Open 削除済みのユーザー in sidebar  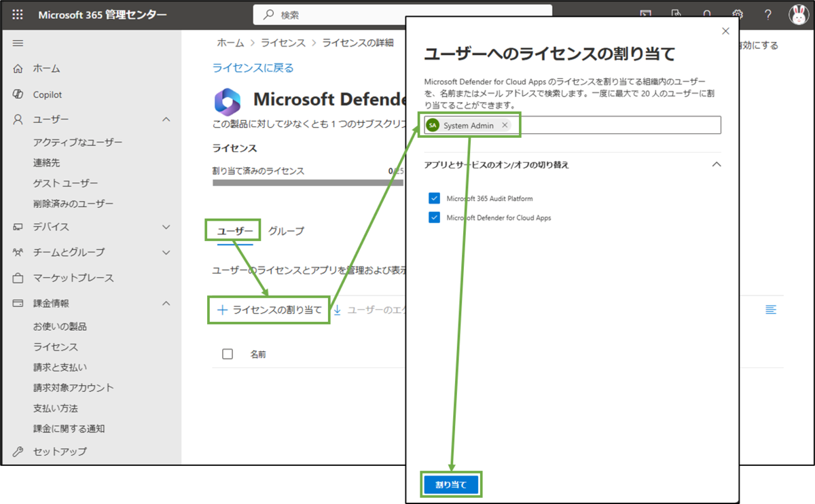[x=73, y=204]
